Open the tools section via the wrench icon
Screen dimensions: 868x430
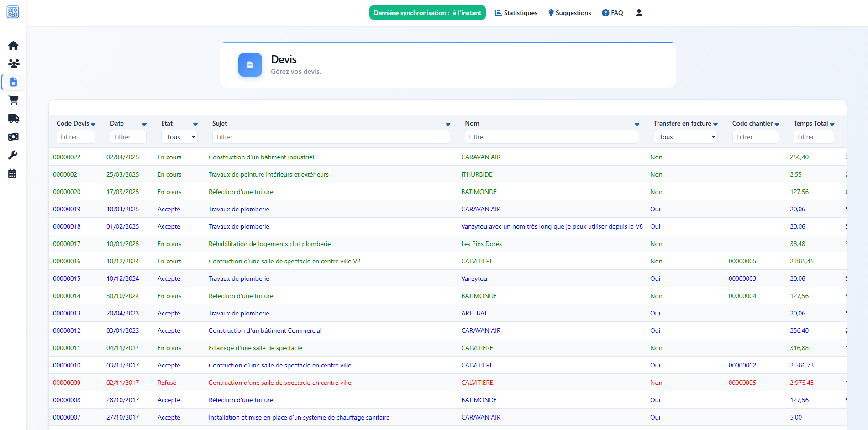[13, 155]
